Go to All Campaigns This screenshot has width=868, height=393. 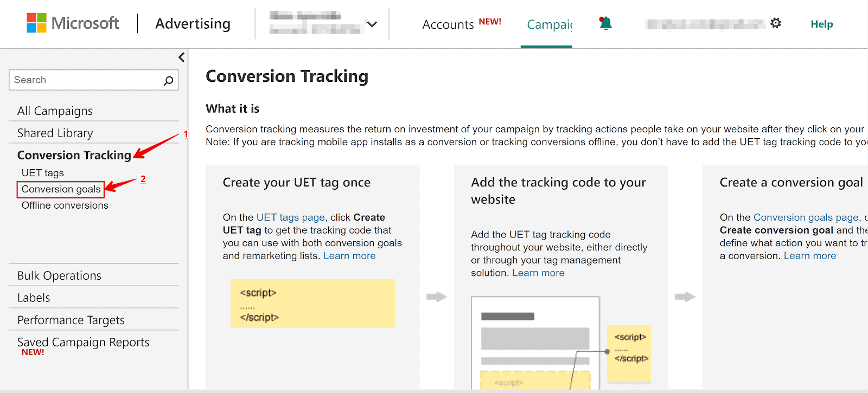tap(55, 111)
